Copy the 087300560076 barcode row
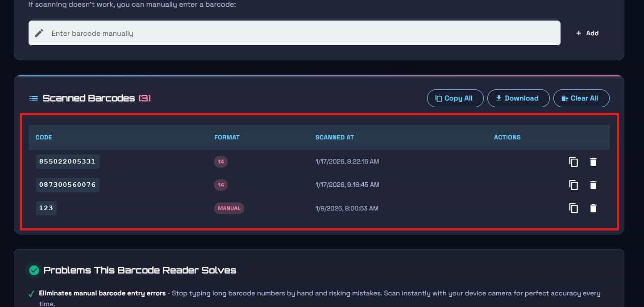 pyautogui.click(x=573, y=185)
